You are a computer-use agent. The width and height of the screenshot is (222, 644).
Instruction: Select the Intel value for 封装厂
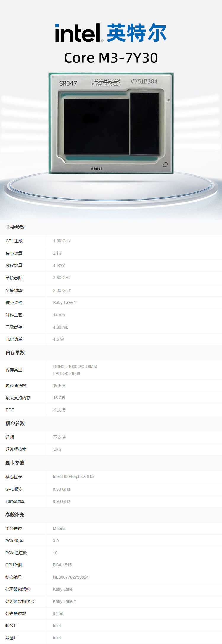coord(57,626)
